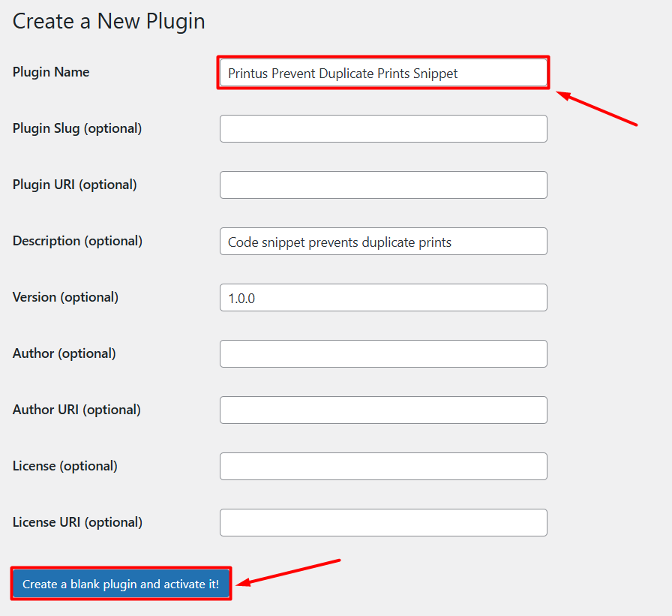
Task: Click the "Plugin Name" label text
Action: pyautogui.click(x=51, y=72)
